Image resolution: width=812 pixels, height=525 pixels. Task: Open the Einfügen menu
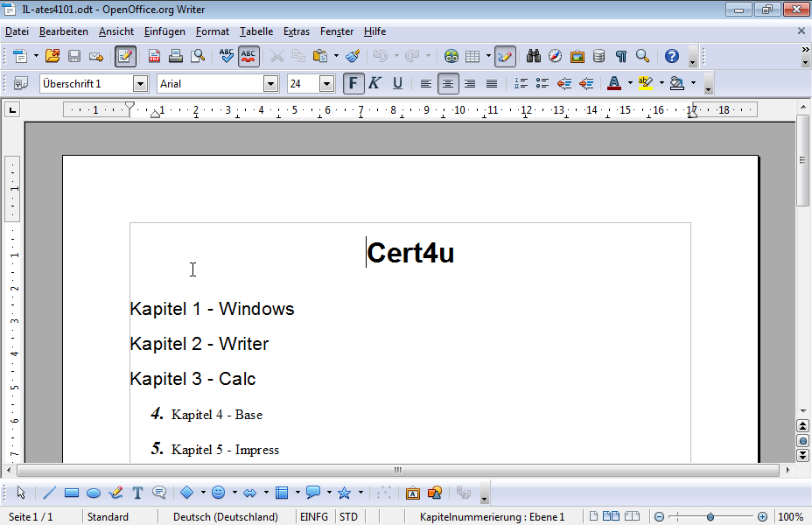(x=164, y=31)
